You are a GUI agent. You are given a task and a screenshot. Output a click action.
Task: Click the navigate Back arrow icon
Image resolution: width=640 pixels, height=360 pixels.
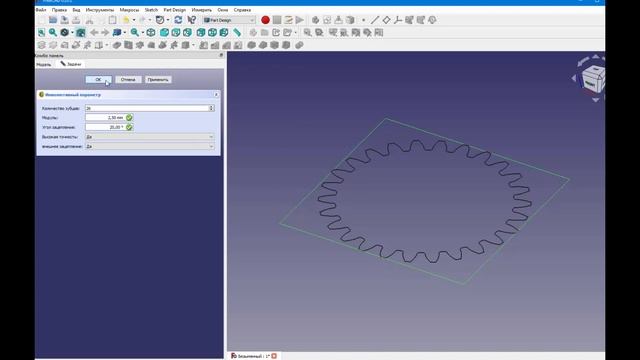[x=94, y=33]
